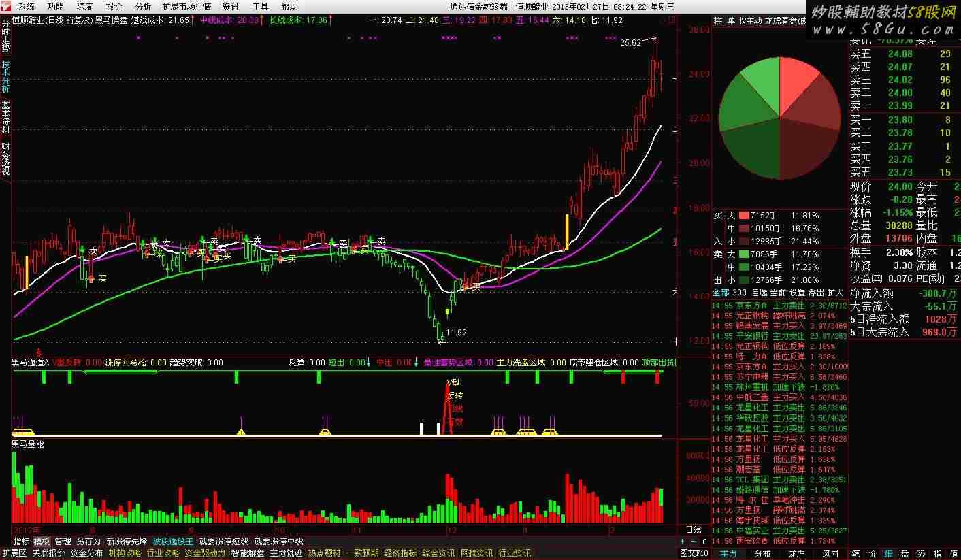
Task: Open 资金分布 bottom tab
Action: pos(86,554)
